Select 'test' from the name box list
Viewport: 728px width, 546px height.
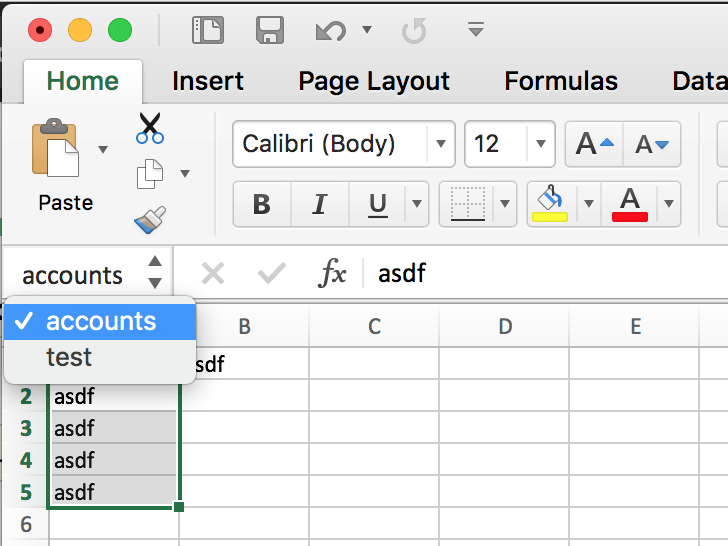point(69,357)
